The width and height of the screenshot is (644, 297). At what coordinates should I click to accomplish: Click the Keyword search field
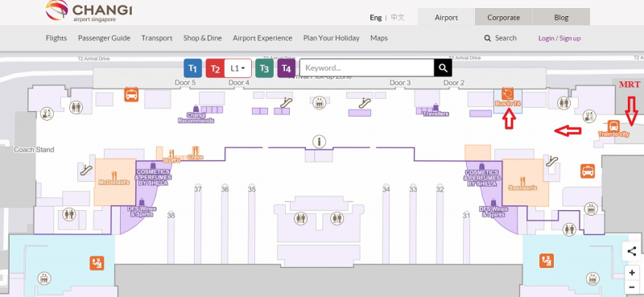pyautogui.click(x=367, y=68)
